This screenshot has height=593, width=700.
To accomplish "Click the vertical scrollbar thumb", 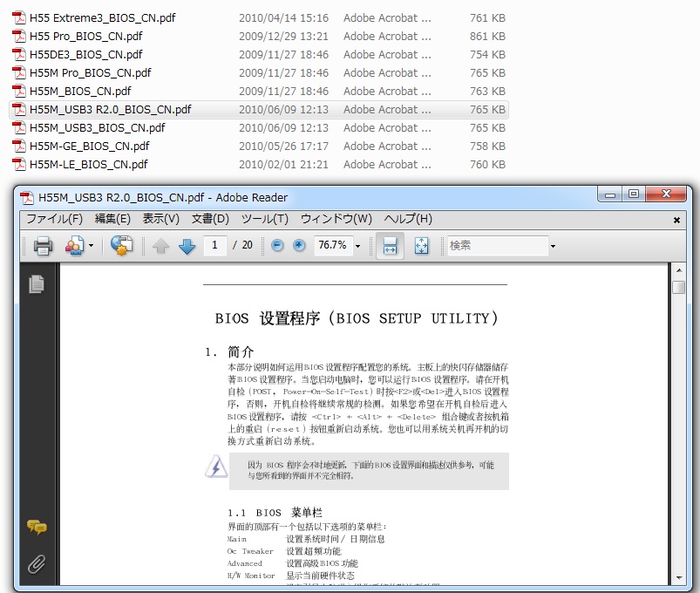I will point(678,287).
